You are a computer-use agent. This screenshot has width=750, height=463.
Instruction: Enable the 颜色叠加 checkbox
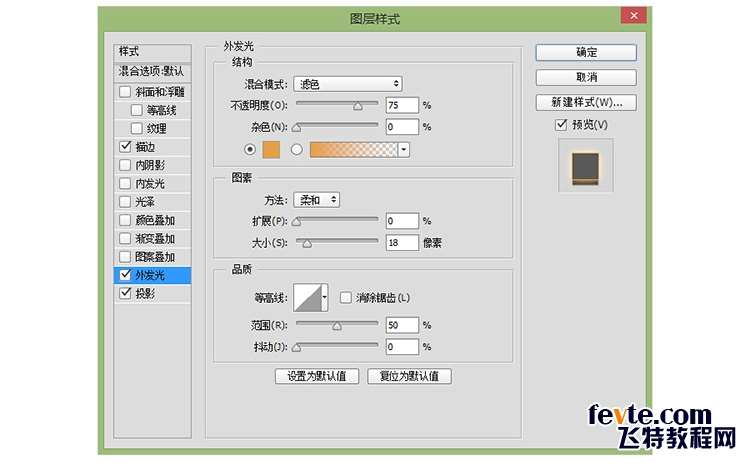tap(125, 220)
